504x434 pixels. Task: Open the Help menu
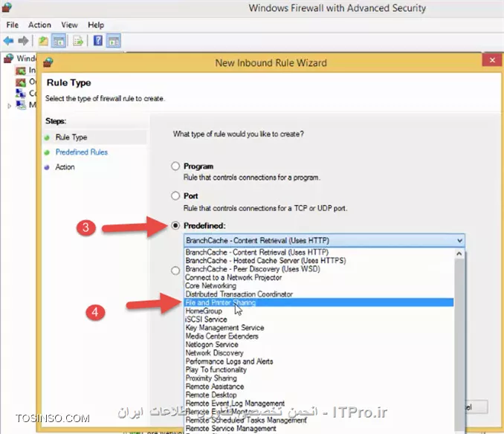[96, 25]
